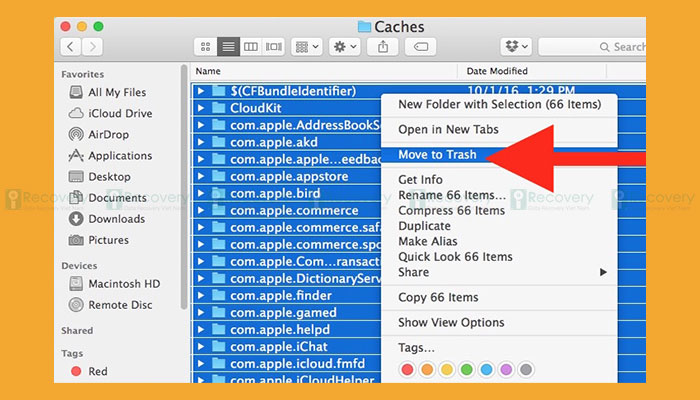Expand the com.apple.finder folder

(201, 296)
